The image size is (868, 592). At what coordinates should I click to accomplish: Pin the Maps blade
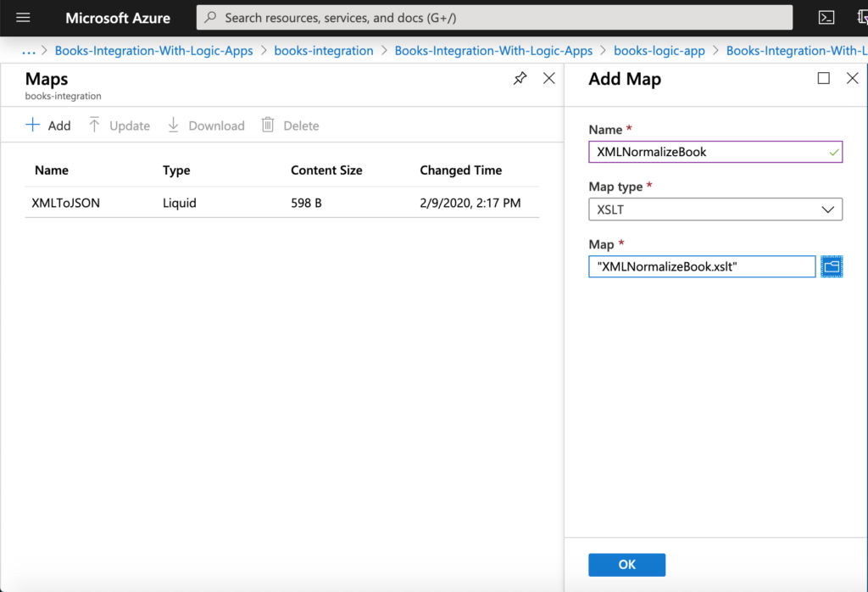(520, 78)
